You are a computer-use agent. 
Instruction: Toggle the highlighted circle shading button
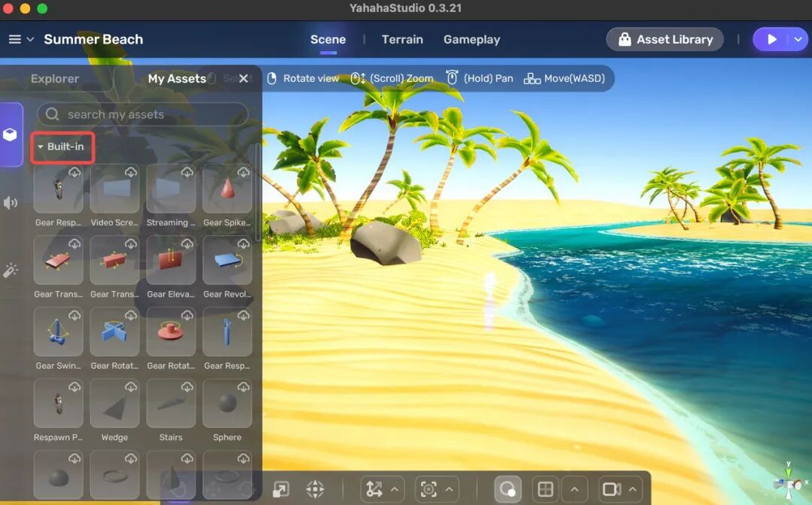[507, 489]
